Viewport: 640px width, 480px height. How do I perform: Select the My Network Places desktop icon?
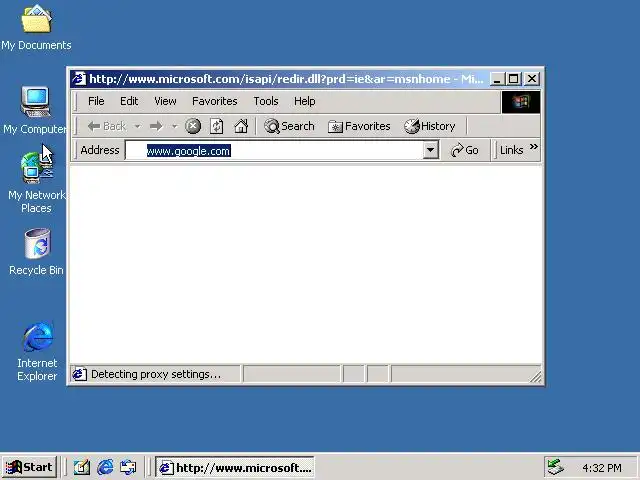tap(36, 182)
